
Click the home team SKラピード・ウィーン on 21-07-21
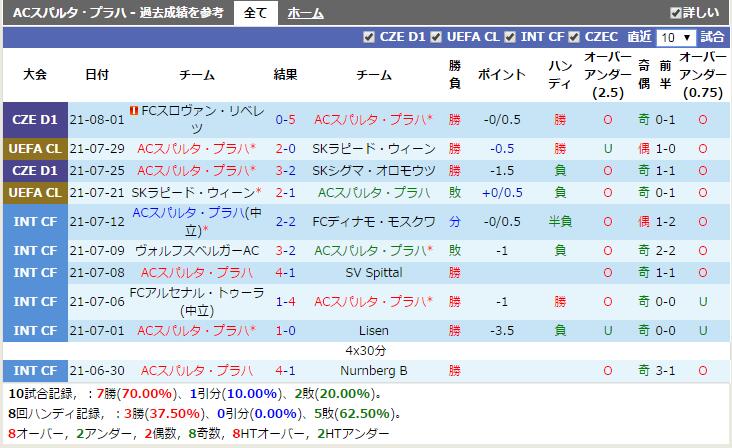[193, 193]
